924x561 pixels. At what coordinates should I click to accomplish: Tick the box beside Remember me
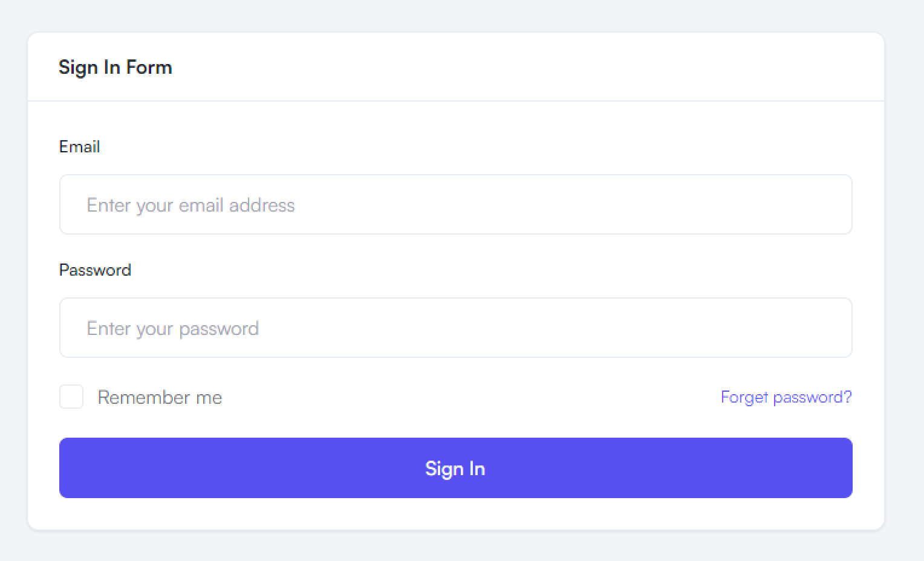[71, 397]
